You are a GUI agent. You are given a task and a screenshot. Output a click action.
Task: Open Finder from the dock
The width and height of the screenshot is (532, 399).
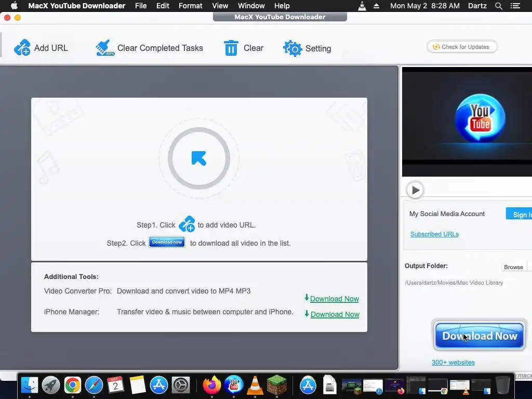30,385
